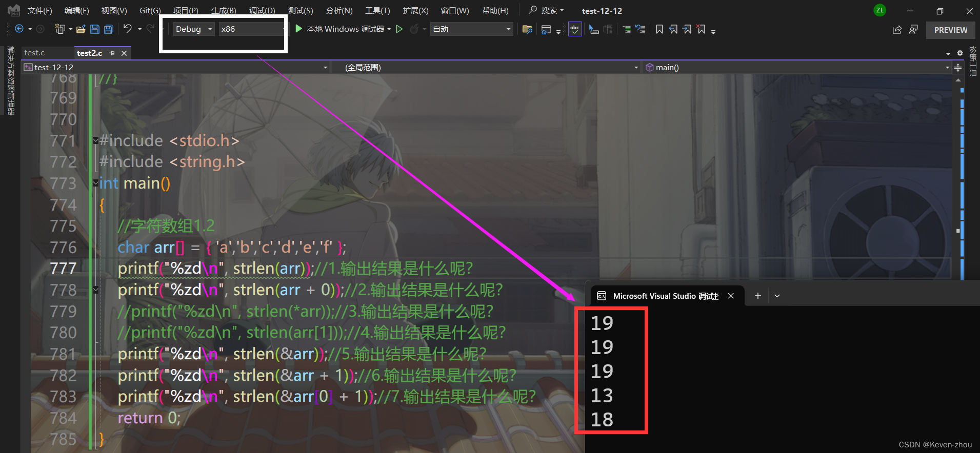This screenshot has width=980, height=453.
Task: Collapse the main() function at line 773
Action: pos(96,183)
